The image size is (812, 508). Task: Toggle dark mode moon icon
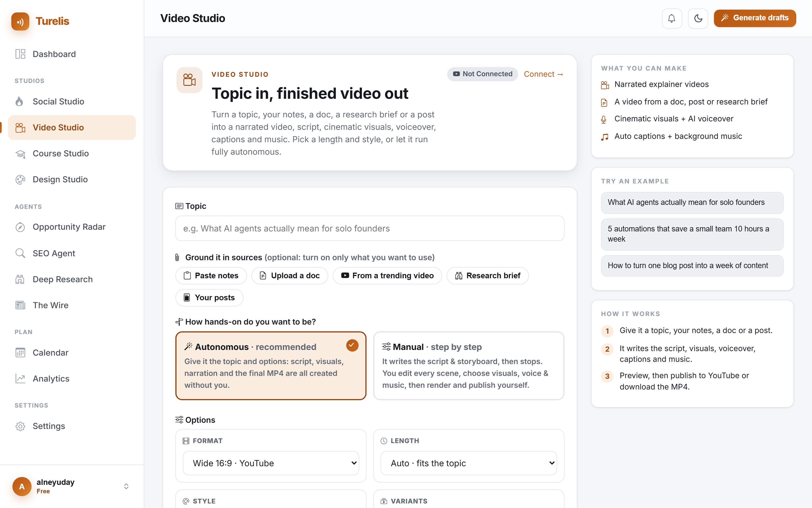(698, 18)
